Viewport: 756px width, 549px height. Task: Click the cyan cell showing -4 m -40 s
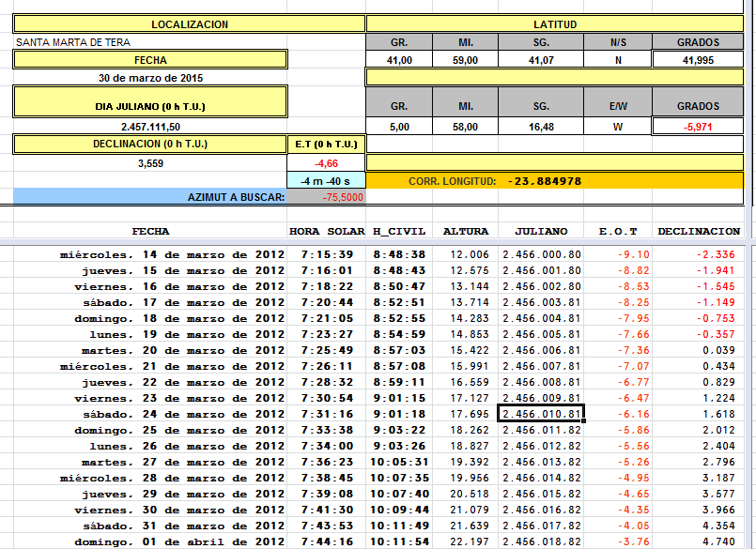(326, 180)
